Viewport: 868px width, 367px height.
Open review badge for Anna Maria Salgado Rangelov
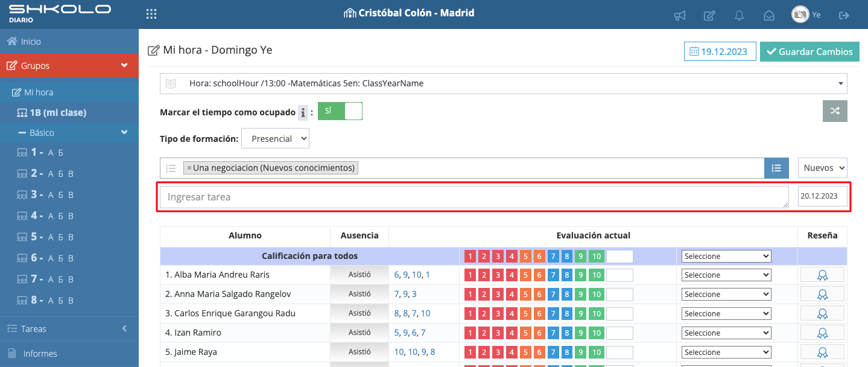(x=822, y=295)
